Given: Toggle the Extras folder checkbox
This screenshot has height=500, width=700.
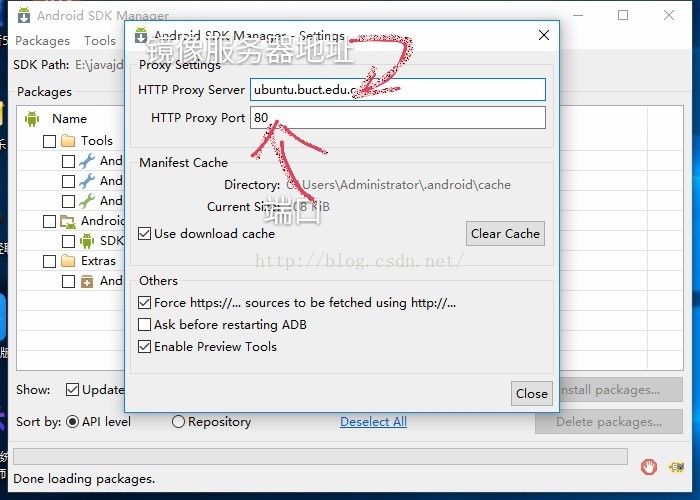Looking at the screenshot, I should point(49,261).
